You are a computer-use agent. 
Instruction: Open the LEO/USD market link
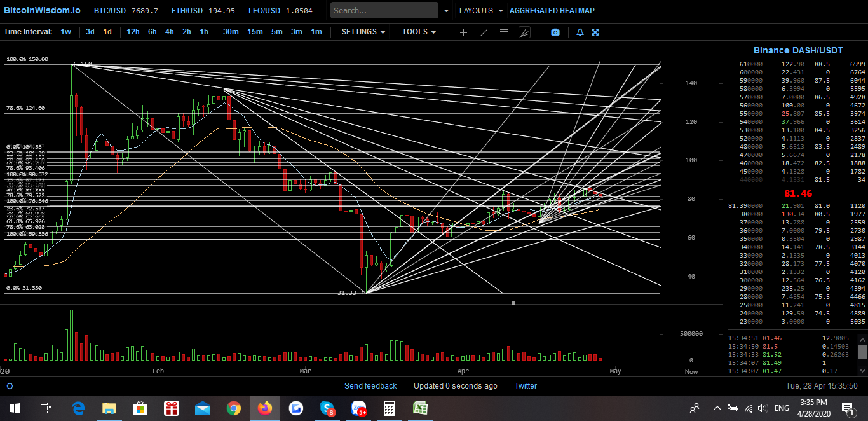264,11
